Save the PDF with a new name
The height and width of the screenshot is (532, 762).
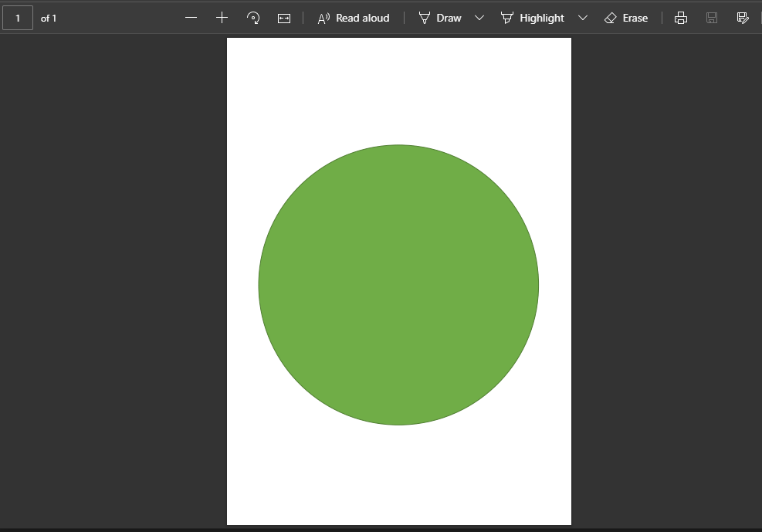click(742, 17)
